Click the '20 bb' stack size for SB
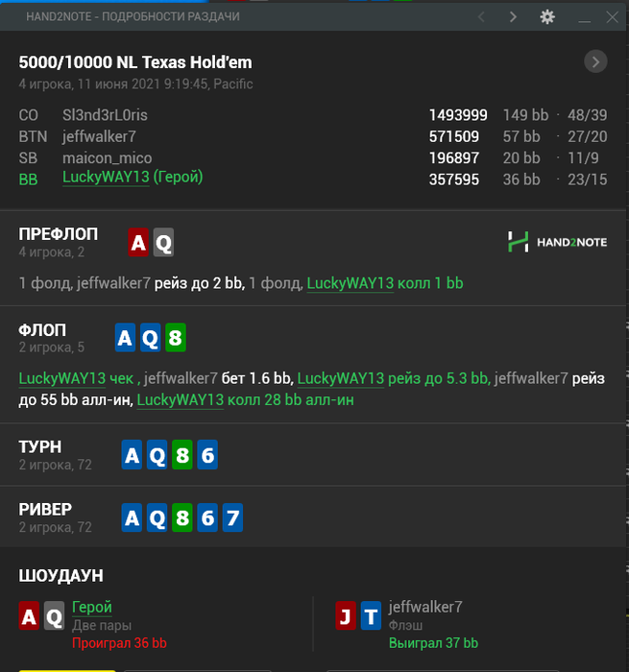Image resolution: width=629 pixels, height=672 pixels. click(x=520, y=157)
